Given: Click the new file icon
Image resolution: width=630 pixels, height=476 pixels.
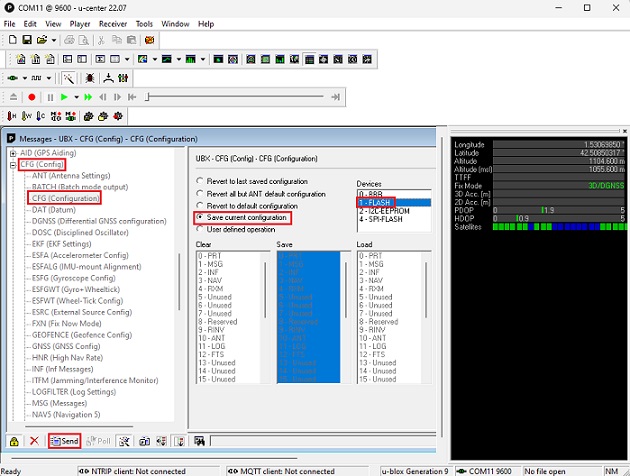Looking at the screenshot, I should (11, 40).
